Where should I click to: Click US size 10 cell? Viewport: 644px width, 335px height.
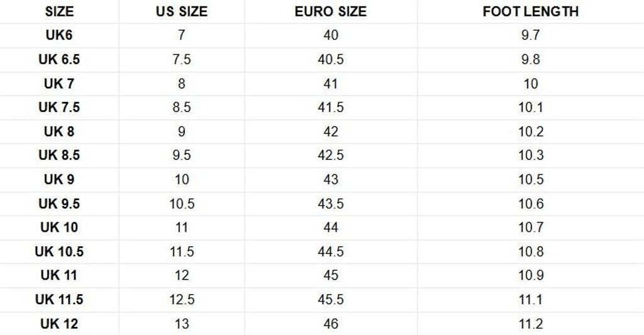click(x=181, y=179)
